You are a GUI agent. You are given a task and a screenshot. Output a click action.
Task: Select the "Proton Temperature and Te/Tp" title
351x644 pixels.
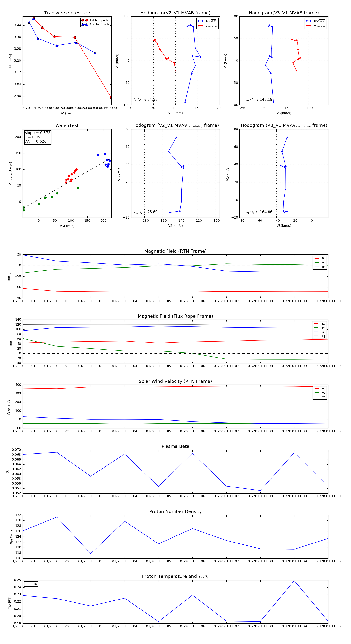coord(175,576)
